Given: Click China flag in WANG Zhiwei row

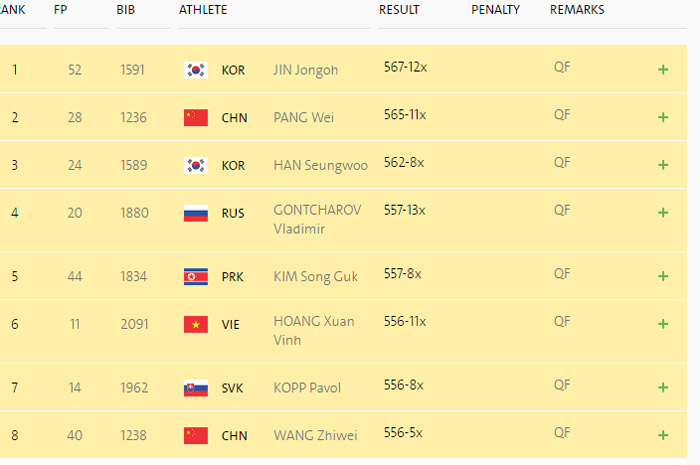Looking at the screenshot, I should tap(195, 435).
